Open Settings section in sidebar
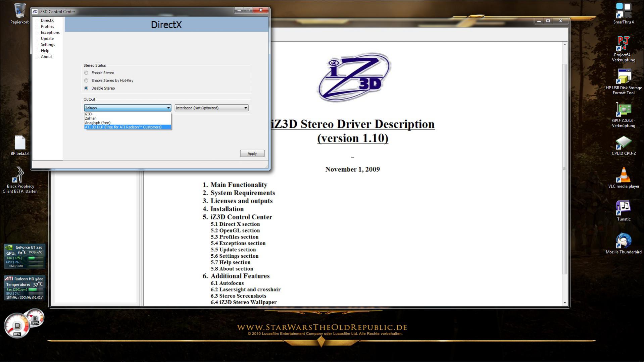Viewport: 644px width, 362px height. coord(48,45)
